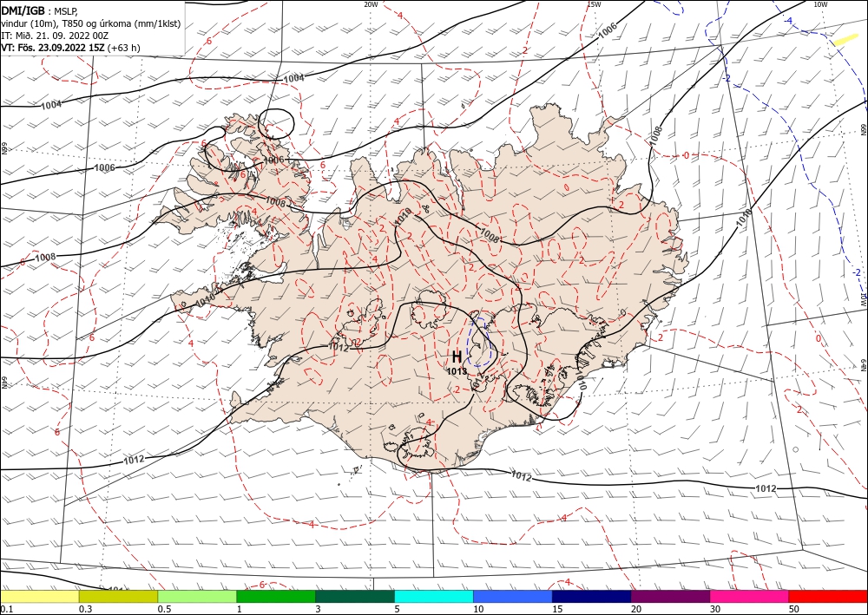Select the red legend swatch starting at 50

point(828,596)
